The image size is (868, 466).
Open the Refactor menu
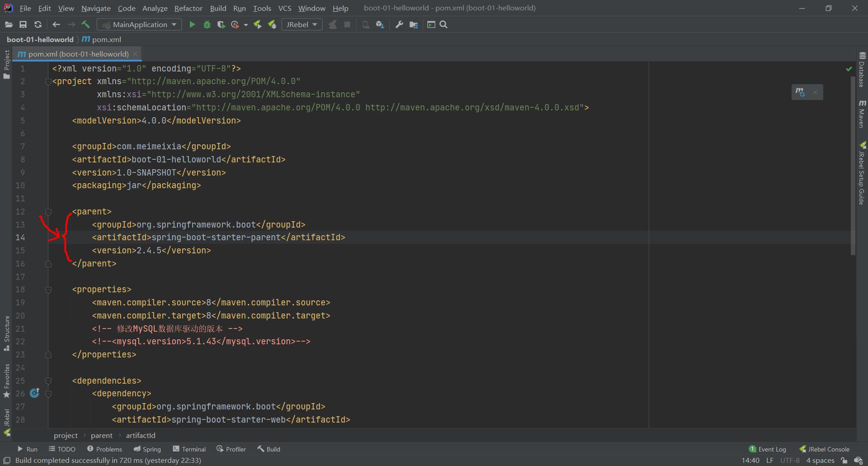pyautogui.click(x=188, y=8)
